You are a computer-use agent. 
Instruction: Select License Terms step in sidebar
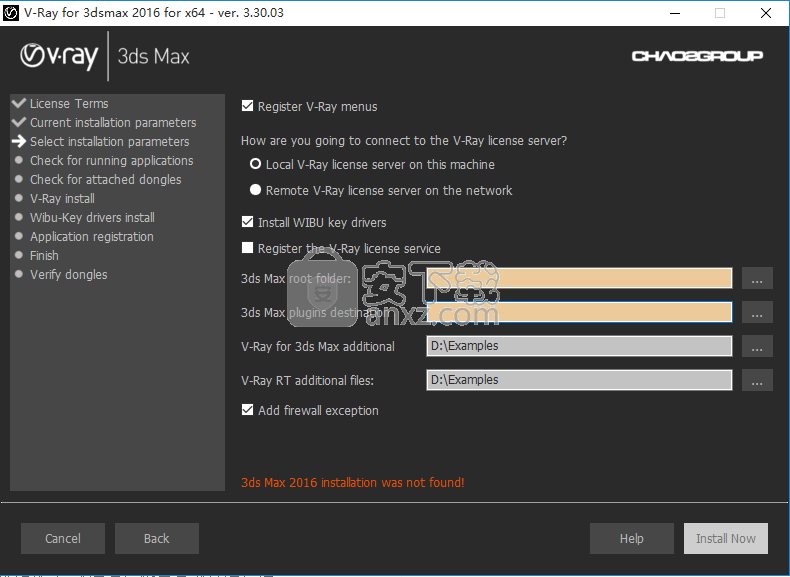coord(69,104)
